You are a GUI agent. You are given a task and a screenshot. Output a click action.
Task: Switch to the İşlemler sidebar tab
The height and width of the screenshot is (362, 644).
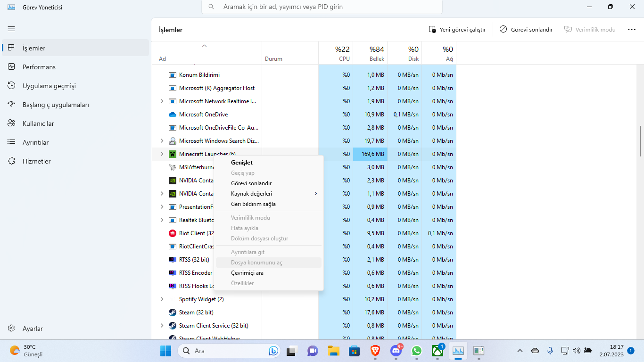coord(75,48)
